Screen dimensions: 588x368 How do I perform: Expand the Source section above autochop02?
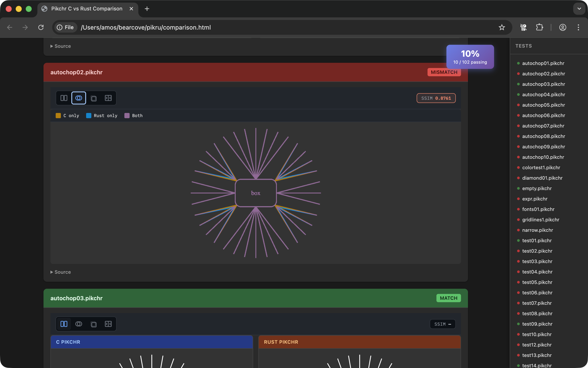[x=60, y=46]
